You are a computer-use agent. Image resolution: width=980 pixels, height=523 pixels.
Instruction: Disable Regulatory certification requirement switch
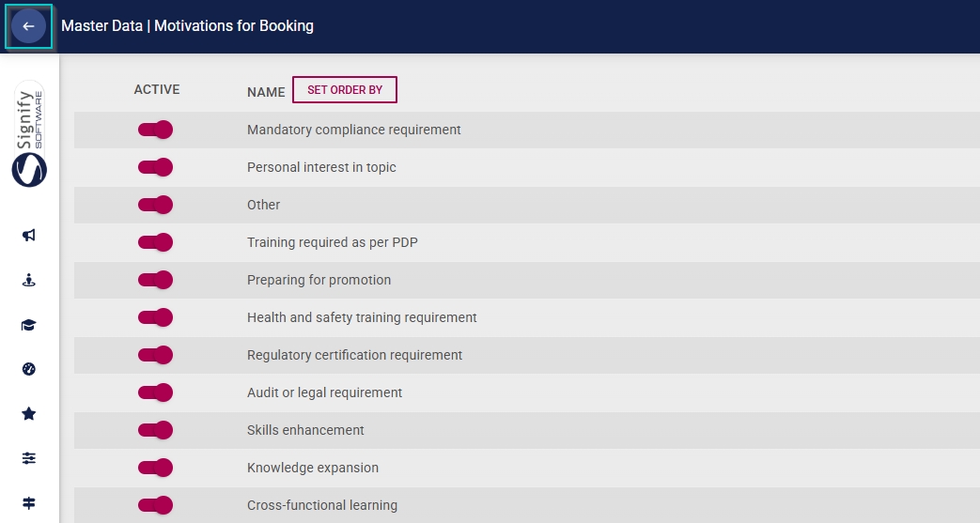click(x=156, y=354)
